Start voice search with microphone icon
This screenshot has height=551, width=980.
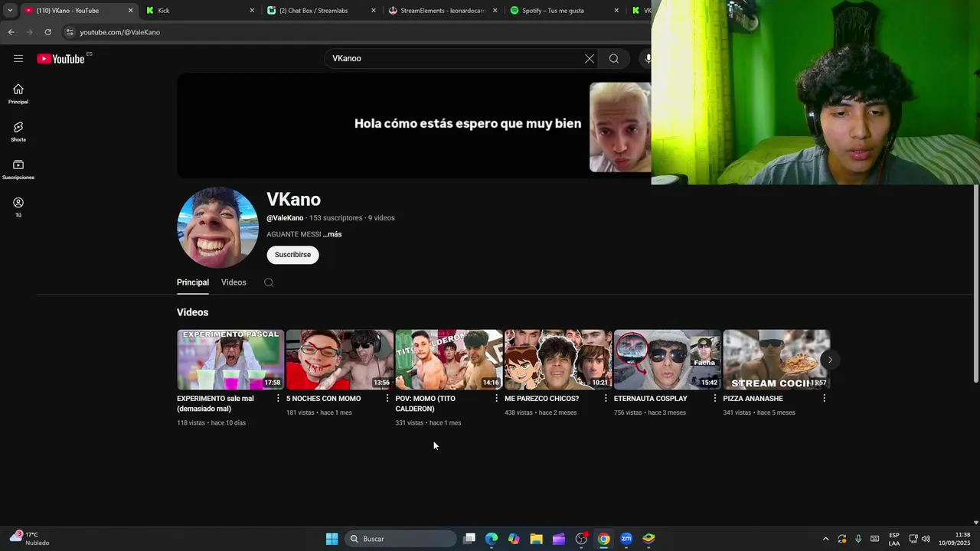[x=648, y=59]
